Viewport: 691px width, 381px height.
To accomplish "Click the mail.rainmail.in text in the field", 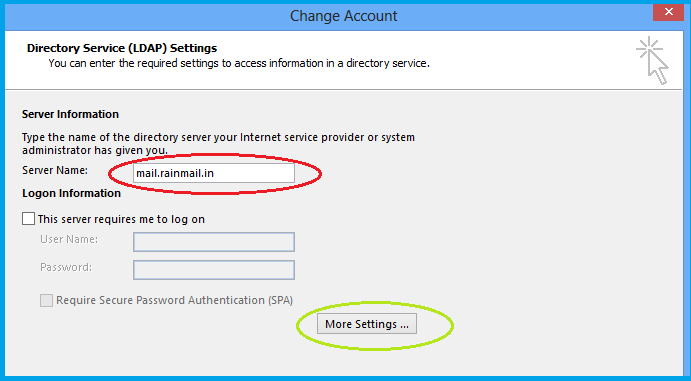I will [x=175, y=174].
